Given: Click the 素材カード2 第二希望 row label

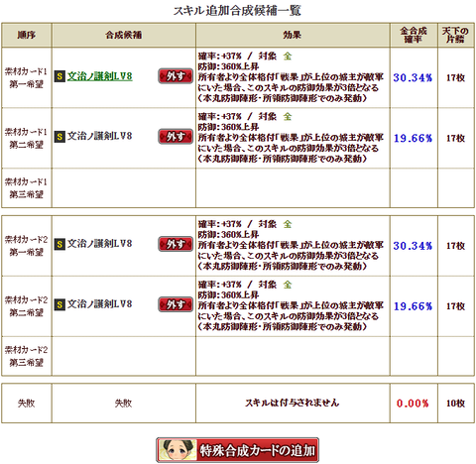Looking at the screenshot, I should click(x=27, y=306).
